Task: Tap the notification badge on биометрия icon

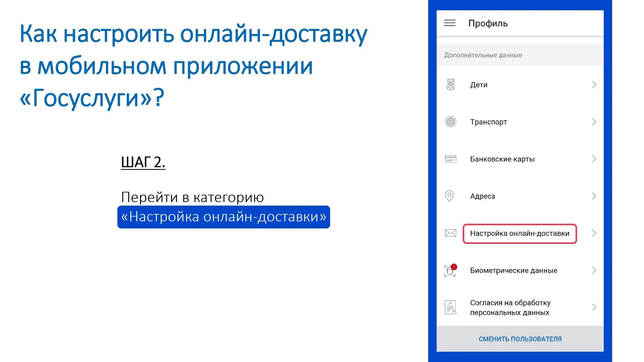Action: (x=455, y=265)
